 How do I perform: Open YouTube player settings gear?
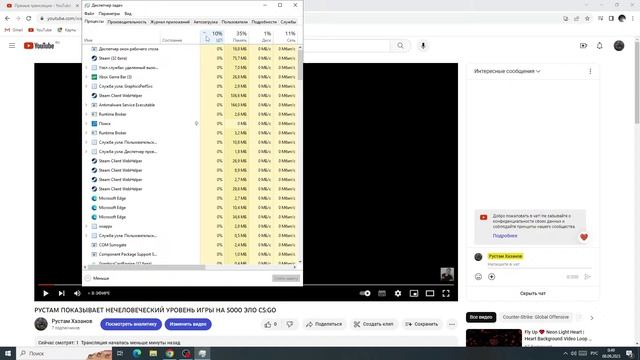398,293
